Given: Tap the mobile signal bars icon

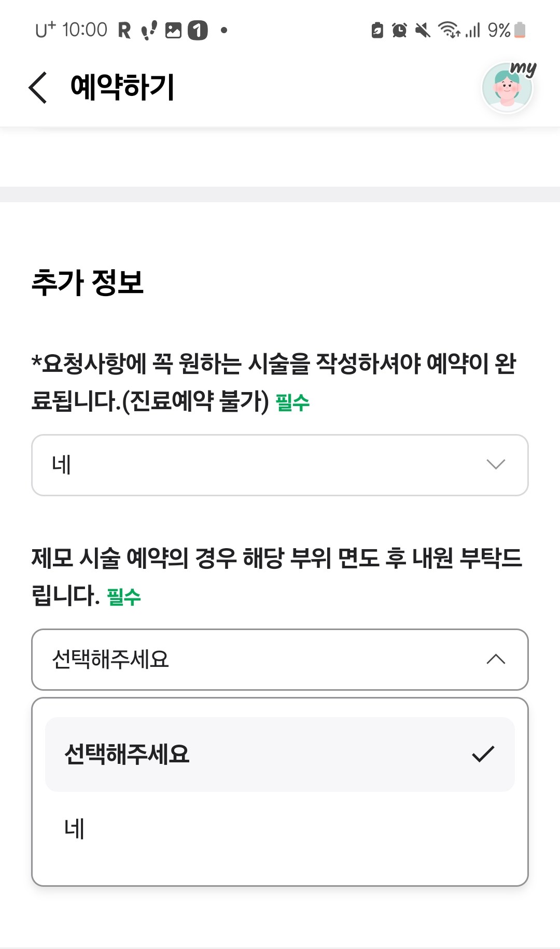Looking at the screenshot, I should point(473,30).
